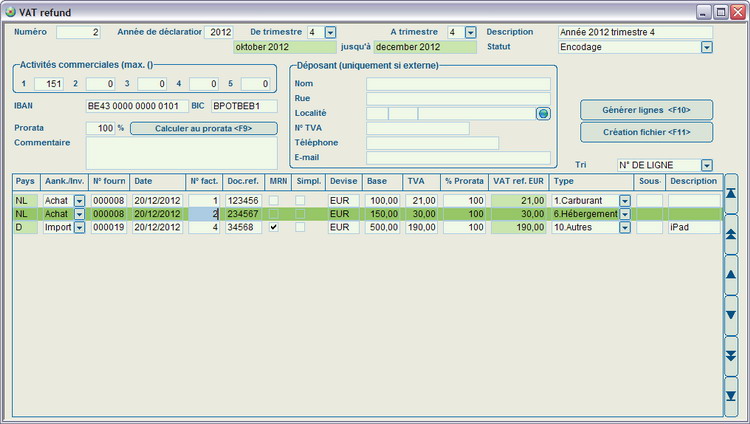750x424 pixels.
Task: Click activity code 5 field
Action: [x=255, y=84]
